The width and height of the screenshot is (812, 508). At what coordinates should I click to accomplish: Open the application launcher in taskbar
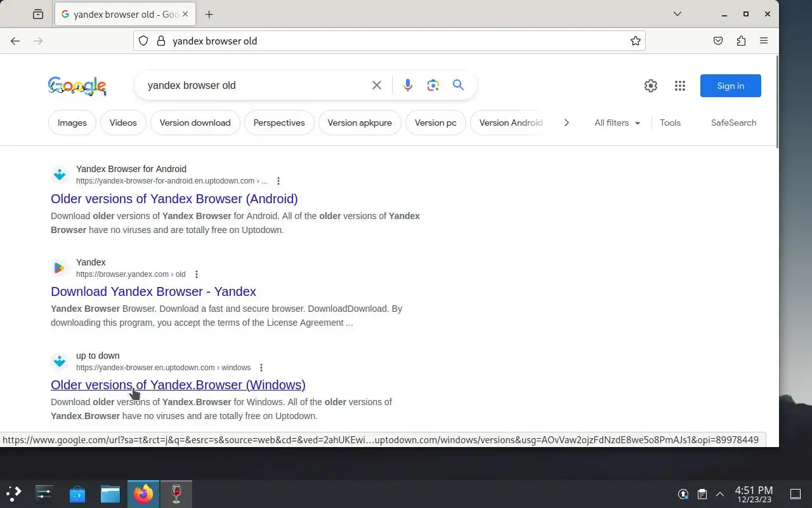point(14,493)
